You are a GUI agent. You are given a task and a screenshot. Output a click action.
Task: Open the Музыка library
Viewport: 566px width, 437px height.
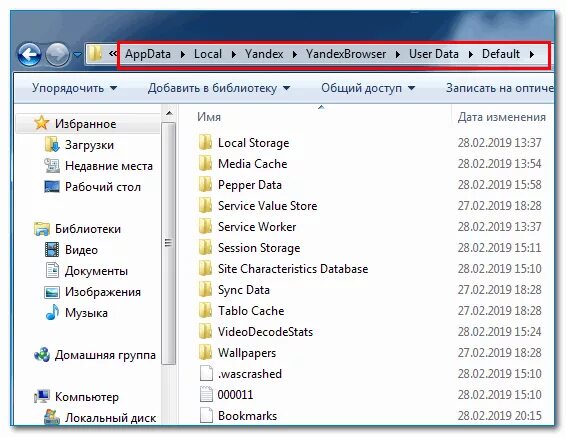click(x=86, y=313)
